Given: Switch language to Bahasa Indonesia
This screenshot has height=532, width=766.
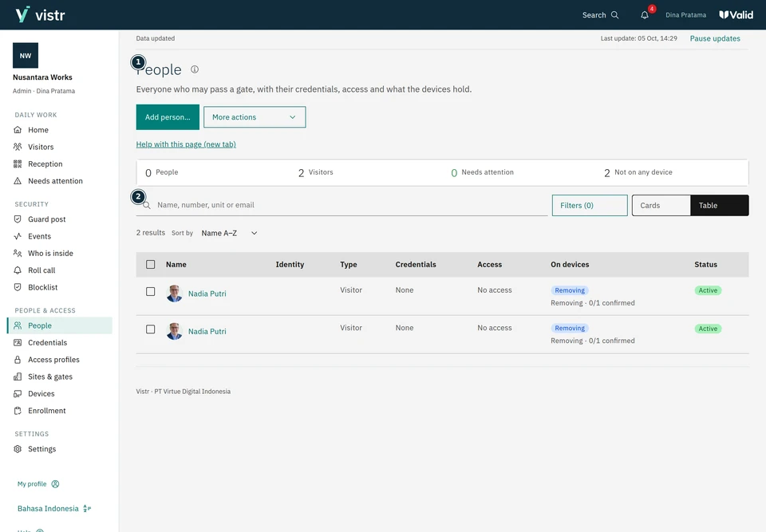Looking at the screenshot, I should [54, 509].
